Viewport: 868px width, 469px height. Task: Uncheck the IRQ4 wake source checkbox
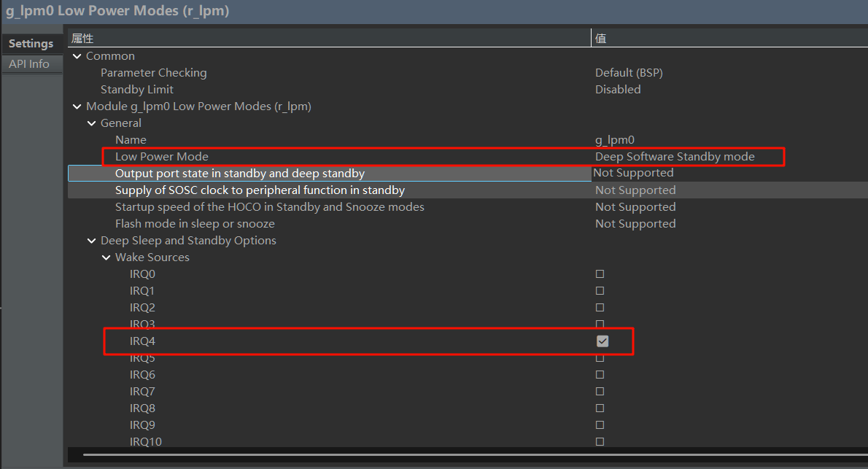coord(602,341)
